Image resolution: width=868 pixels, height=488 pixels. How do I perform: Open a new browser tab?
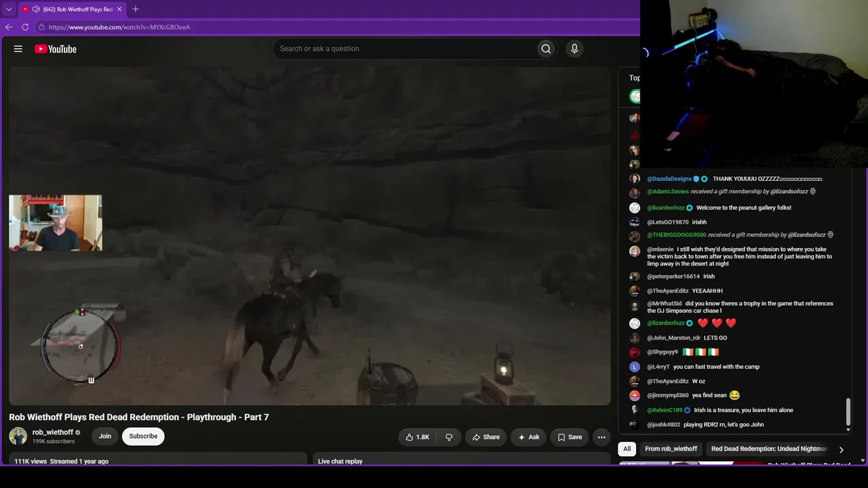pos(136,9)
